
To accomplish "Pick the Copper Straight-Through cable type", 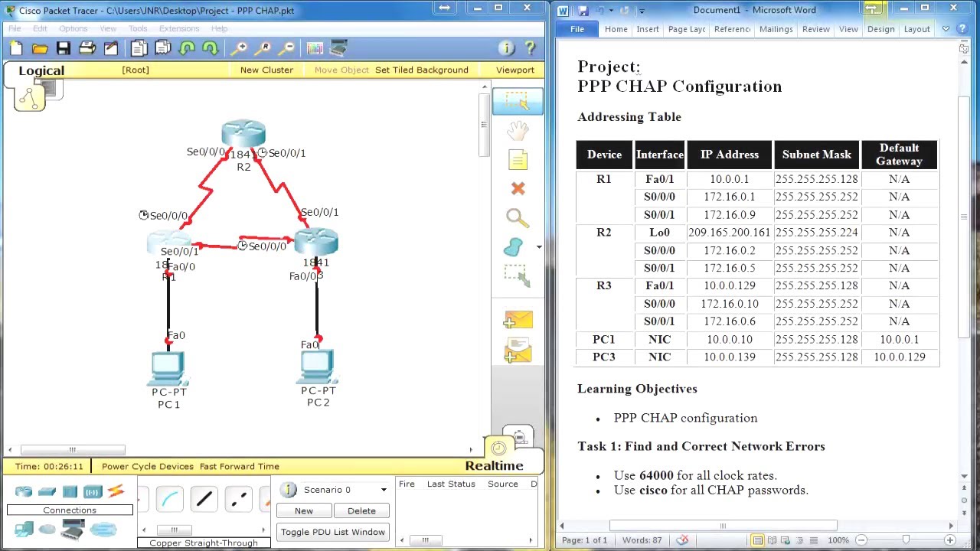I will click(x=204, y=499).
